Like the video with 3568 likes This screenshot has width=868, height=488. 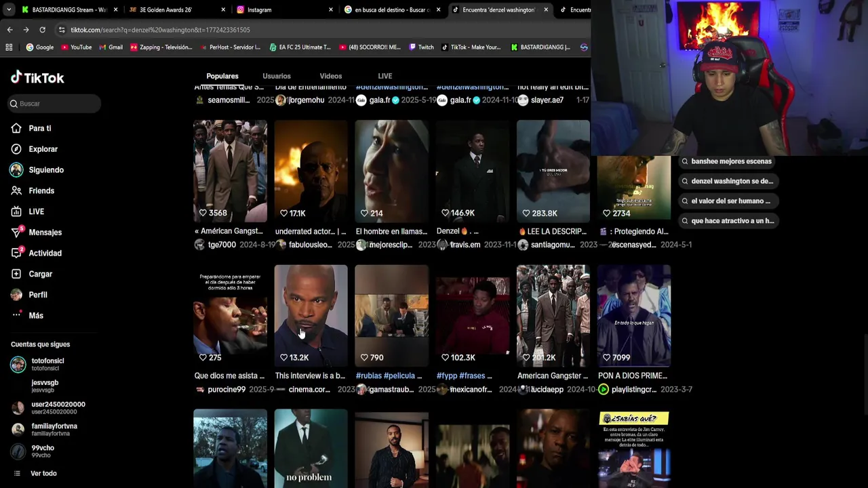click(203, 213)
